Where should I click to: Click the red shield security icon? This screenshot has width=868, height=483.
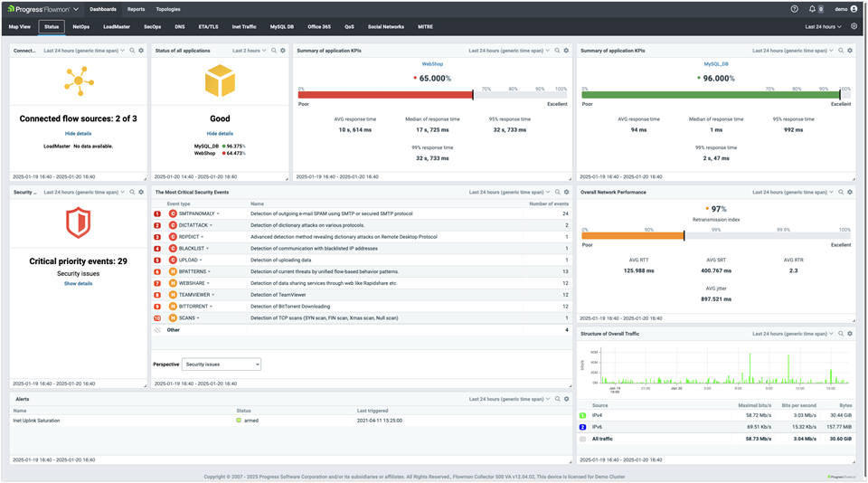pyautogui.click(x=78, y=223)
